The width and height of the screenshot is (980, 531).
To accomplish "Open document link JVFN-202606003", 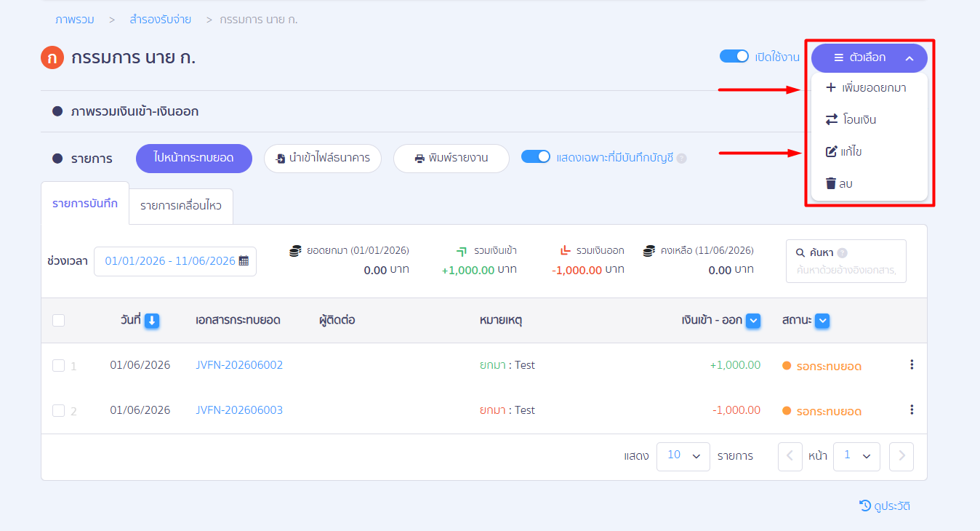I will [239, 410].
